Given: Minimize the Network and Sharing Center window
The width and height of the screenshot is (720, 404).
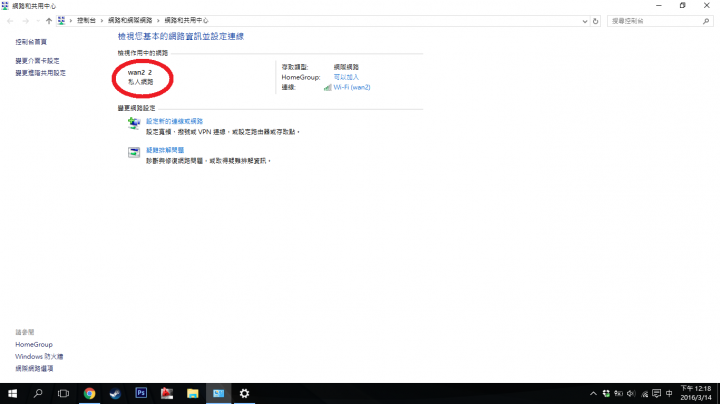Looking at the screenshot, I should 659,6.
